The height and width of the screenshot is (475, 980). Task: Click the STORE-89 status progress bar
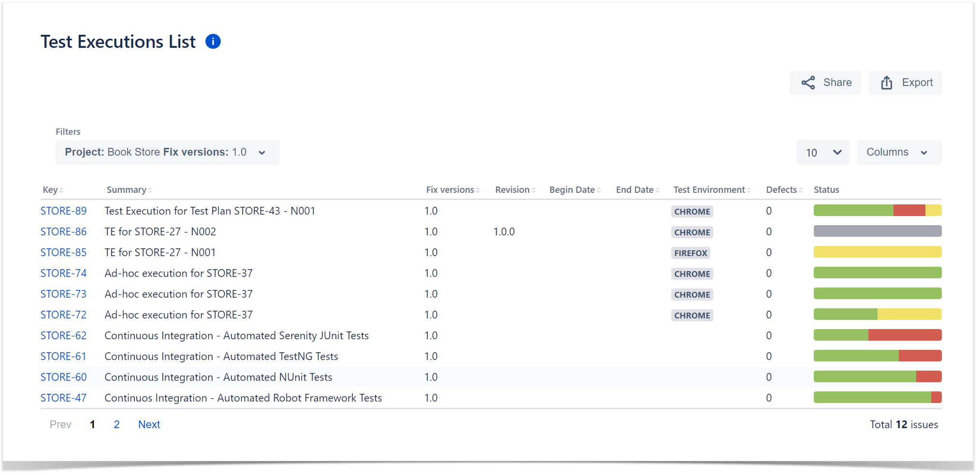(878, 210)
